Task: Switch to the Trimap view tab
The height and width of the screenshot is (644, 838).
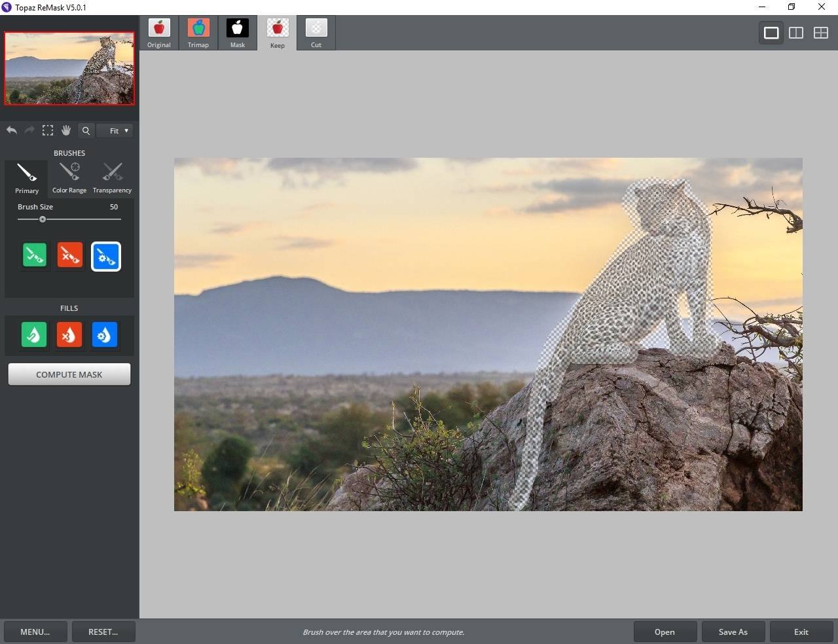Action: coord(198,33)
